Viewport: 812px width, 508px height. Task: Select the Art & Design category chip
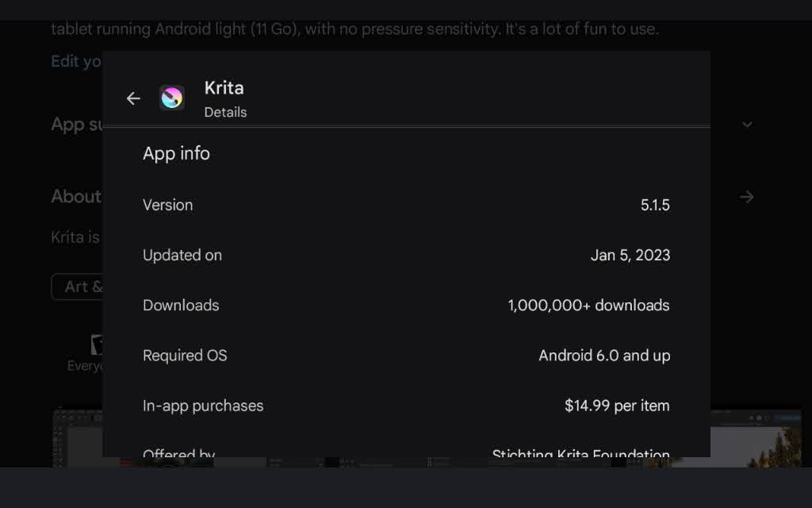coord(78,287)
